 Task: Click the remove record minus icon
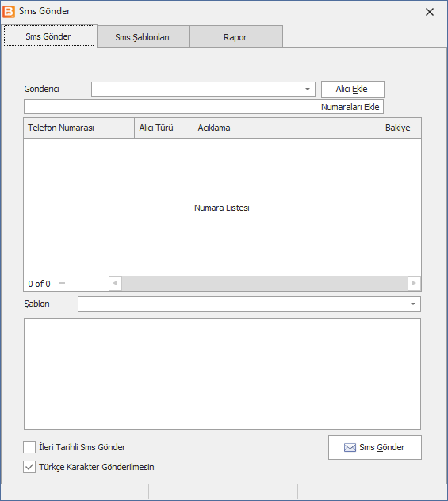[62, 283]
